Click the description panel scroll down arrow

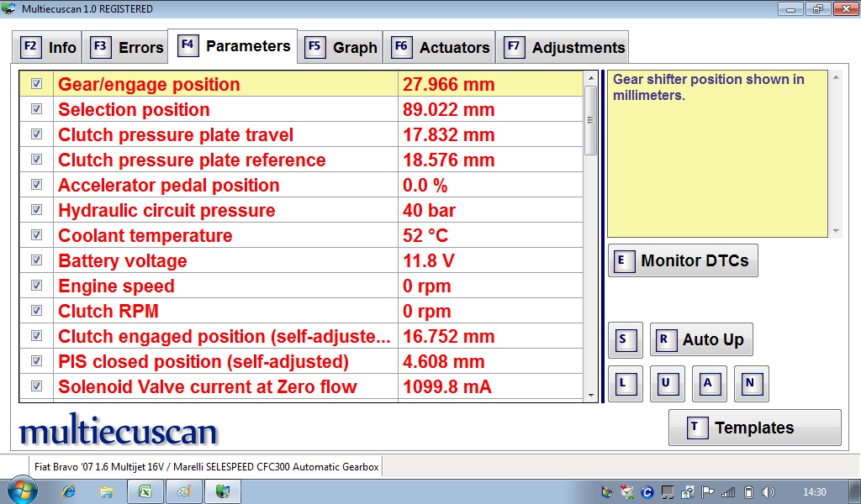tap(836, 231)
